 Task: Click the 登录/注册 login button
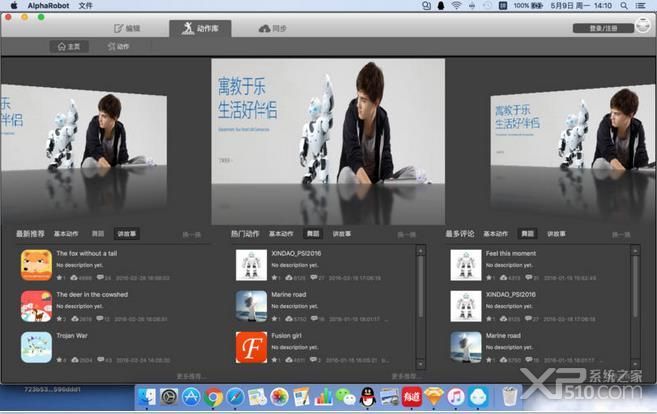click(x=603, y=28)
